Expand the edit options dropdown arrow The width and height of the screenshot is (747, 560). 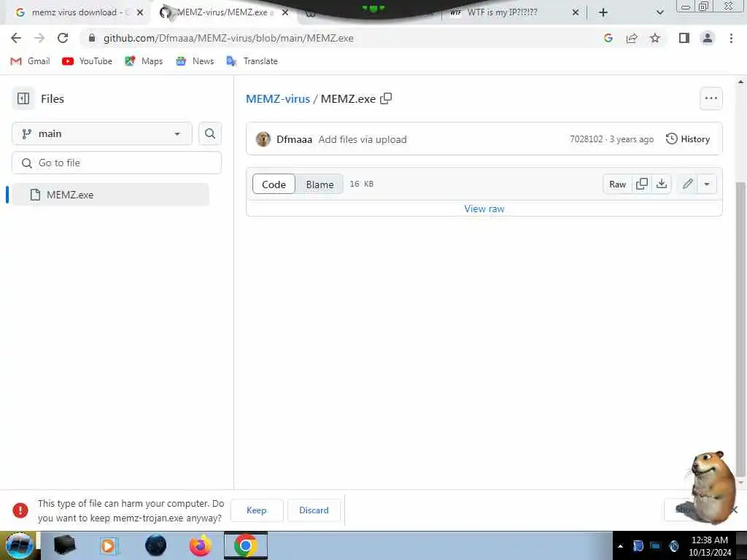point(707,184)
